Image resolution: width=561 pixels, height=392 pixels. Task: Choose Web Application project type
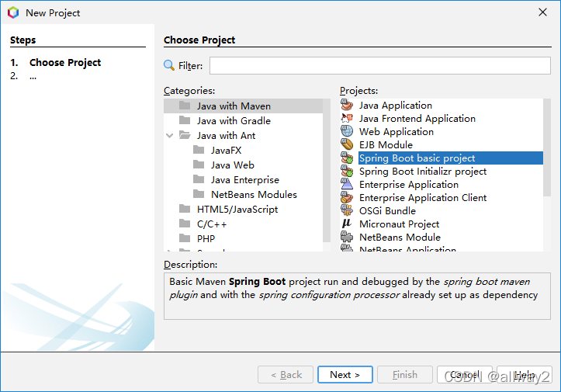(x=397, y=132)
